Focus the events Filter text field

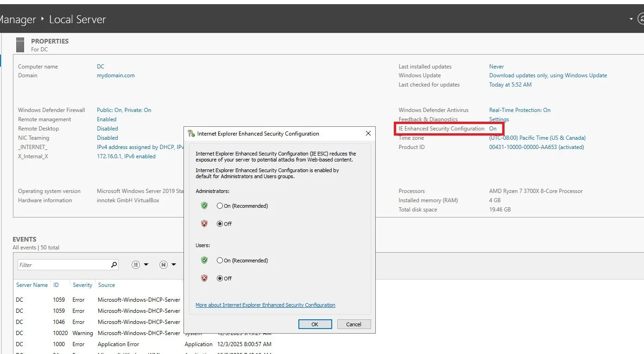click(x=64, y=265)
